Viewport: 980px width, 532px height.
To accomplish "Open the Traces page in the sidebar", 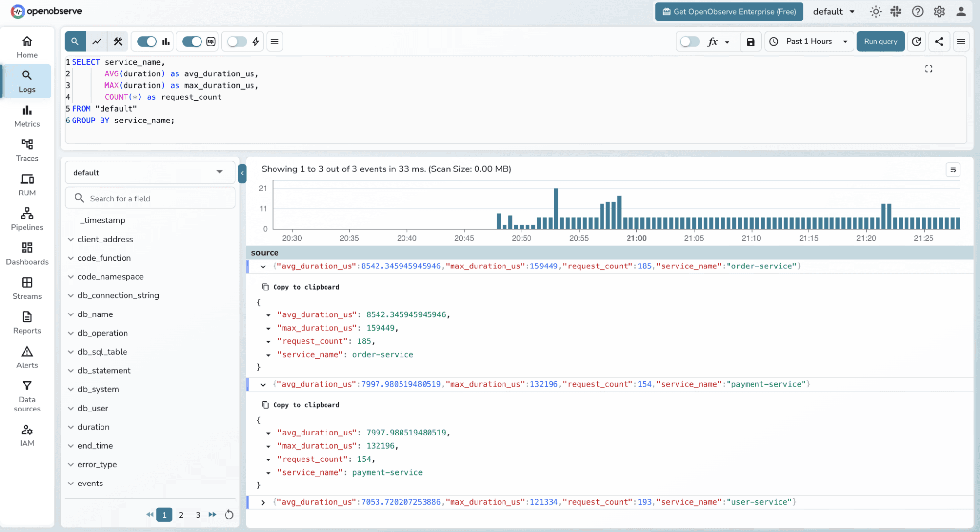I will (27, 150).
